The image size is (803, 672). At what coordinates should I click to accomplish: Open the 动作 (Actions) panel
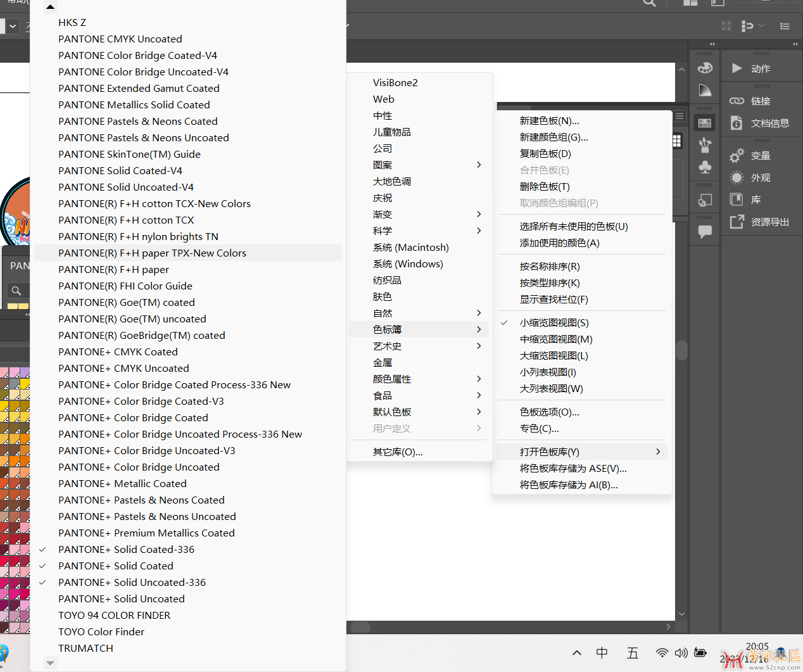click(760, 68)
